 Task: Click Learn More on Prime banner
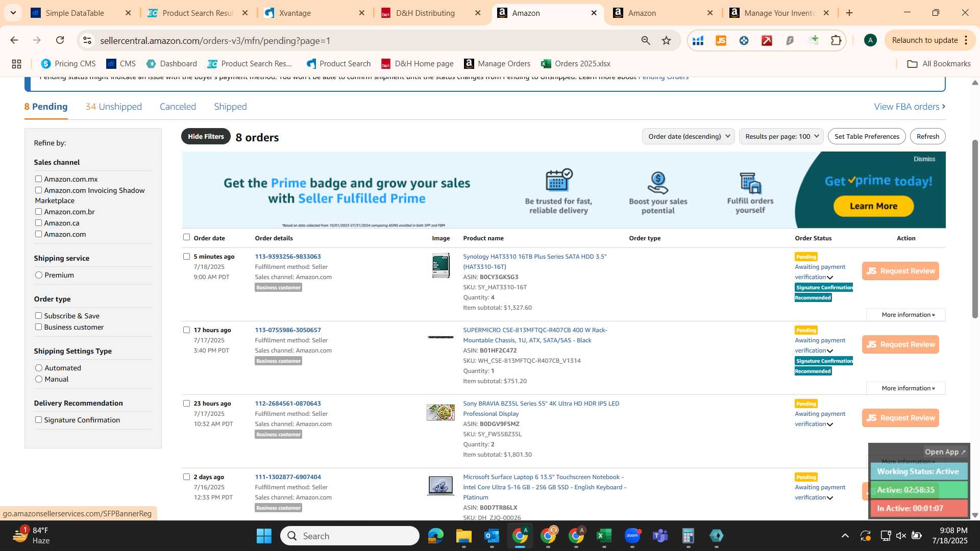873,206
